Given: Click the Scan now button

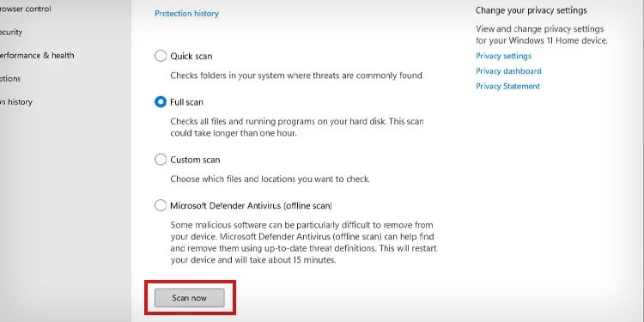Looking at the screenshot, I should [x=190, y=298].
